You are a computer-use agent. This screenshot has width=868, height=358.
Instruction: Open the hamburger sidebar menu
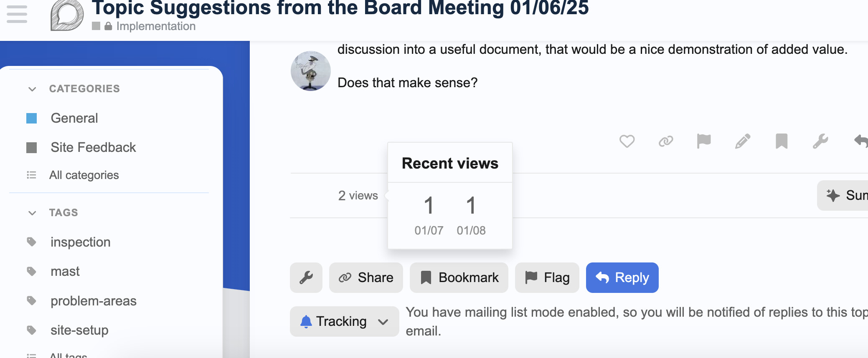point(17,14)
